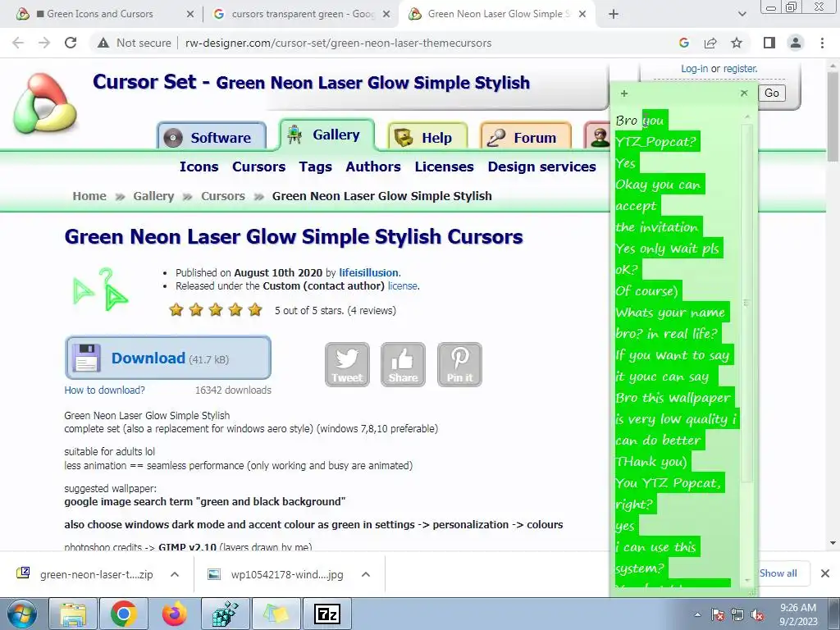The width and height of the screenshot is (840, 630).
Task: Click the Facebook Share thumbs-up button
Action: tap(404, 364)
